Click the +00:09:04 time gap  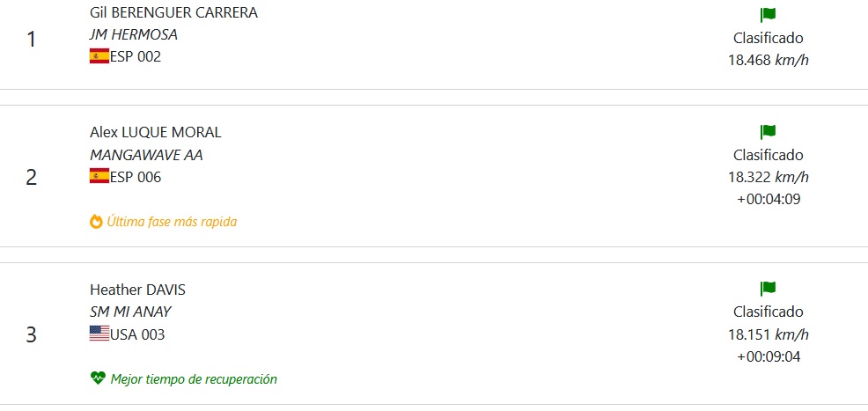point(768,356)
